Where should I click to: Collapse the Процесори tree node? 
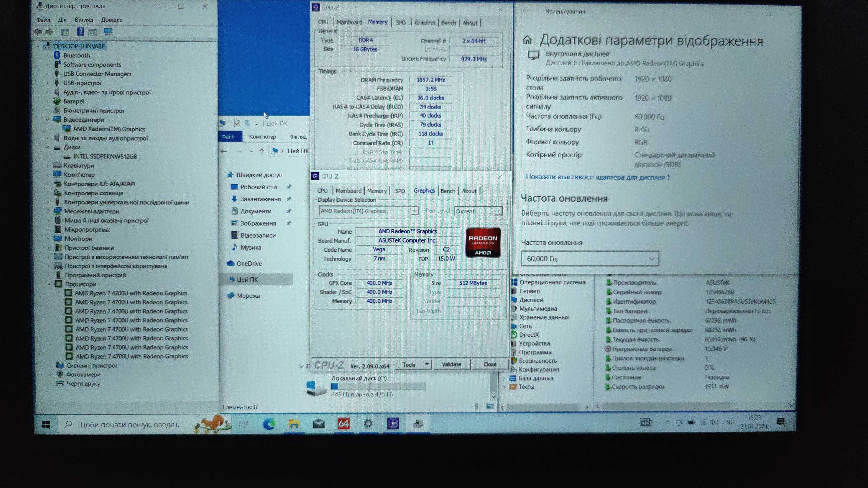click(x=49, y=284)
